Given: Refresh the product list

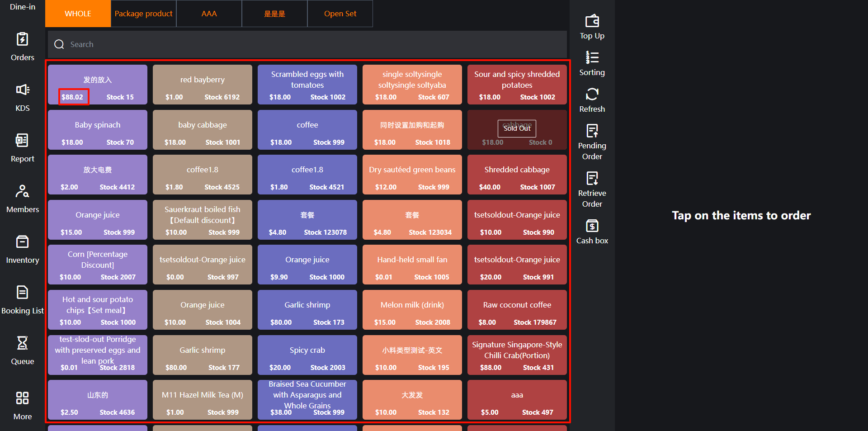Looking at the screenshot, I should pos(592,95).
